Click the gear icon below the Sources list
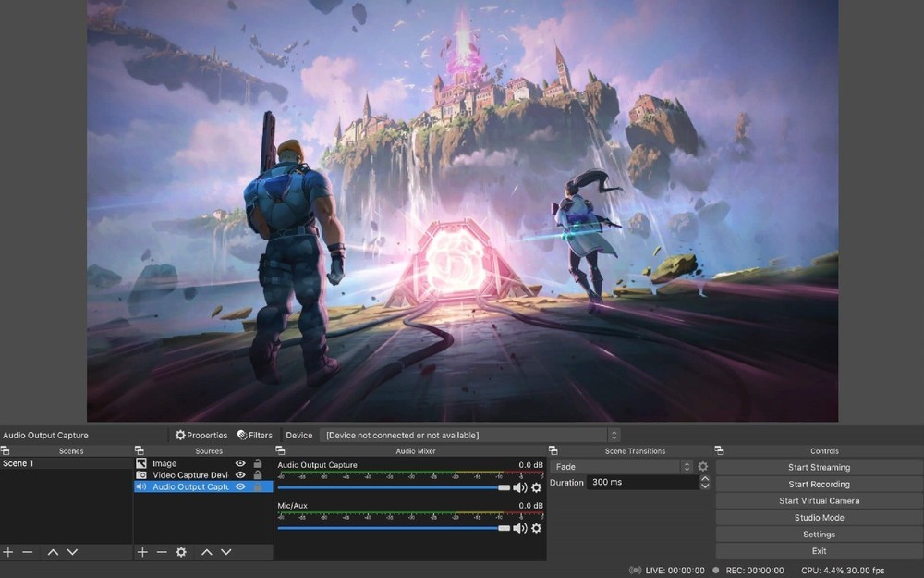The image size is (924, 578). tap(181, 552)
